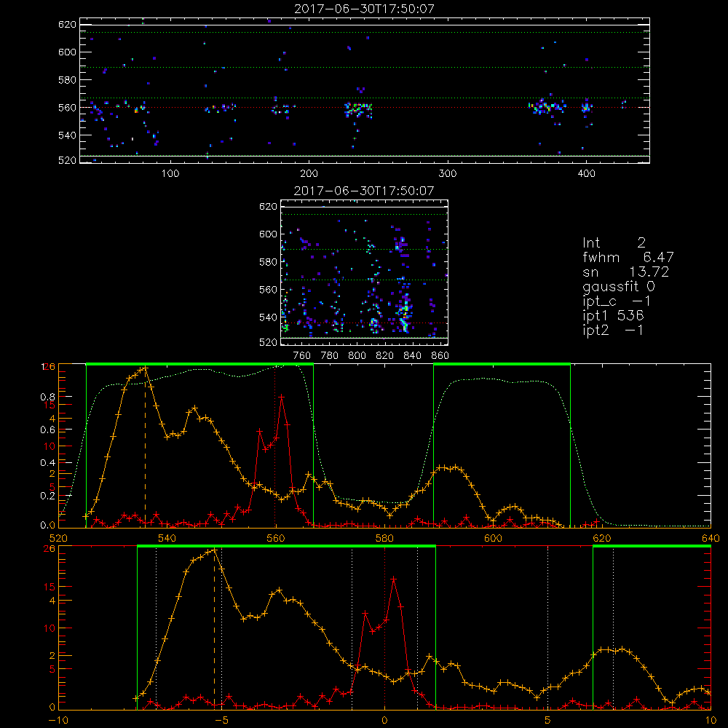Click the 0.6 y-axis tick label

49,430
